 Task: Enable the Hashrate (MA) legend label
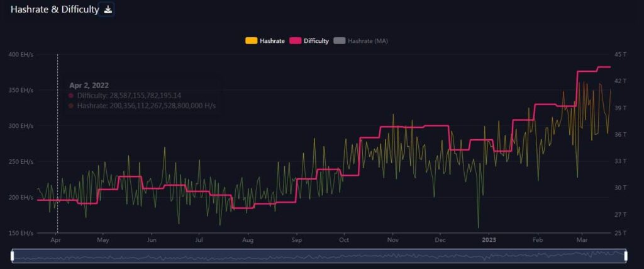point(369,41)
